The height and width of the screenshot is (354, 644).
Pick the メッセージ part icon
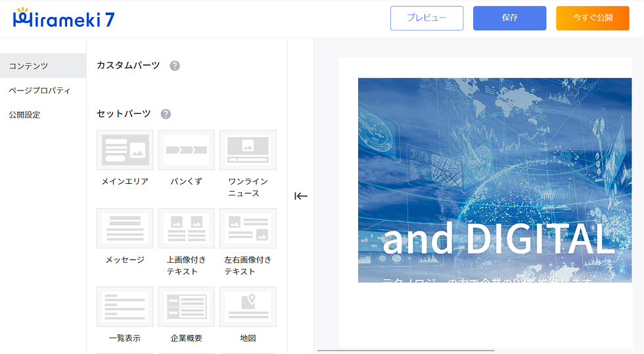[x=124, y=228]
